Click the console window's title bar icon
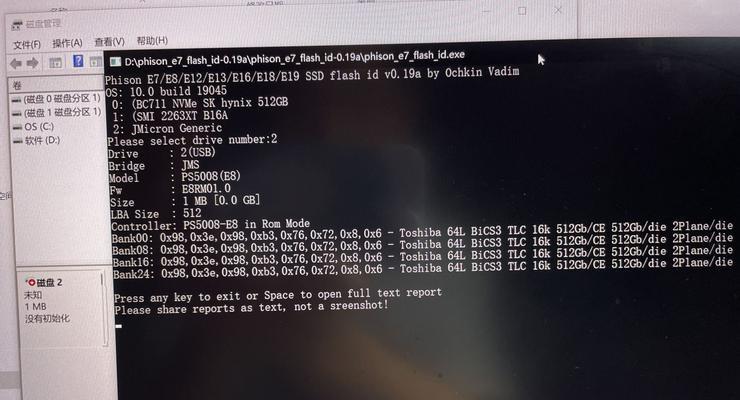Viewport: 740px width, 400px height. (115, 61)
